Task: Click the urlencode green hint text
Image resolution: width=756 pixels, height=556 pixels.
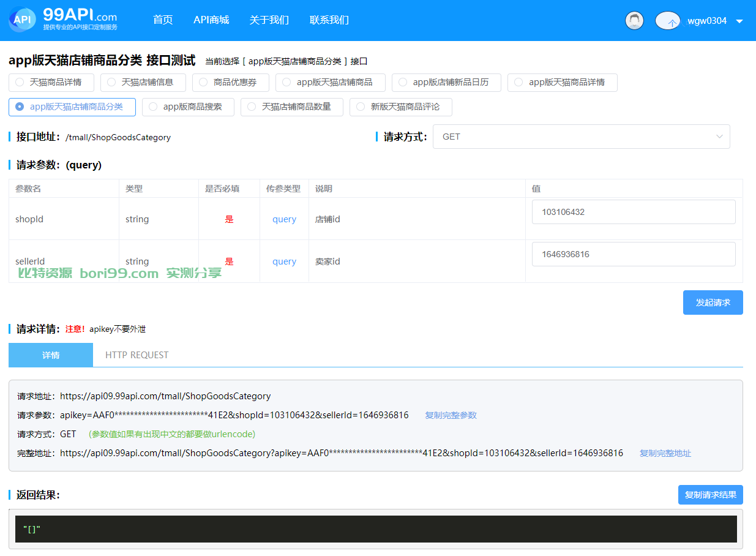Action: click(x=172, y=434)
